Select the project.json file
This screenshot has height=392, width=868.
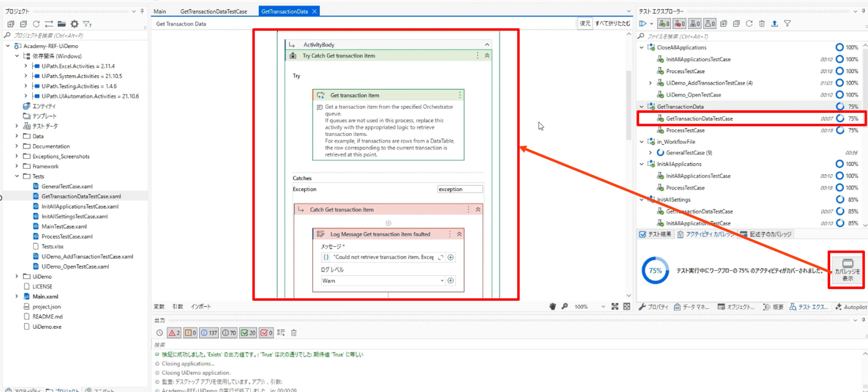(46, 306)
